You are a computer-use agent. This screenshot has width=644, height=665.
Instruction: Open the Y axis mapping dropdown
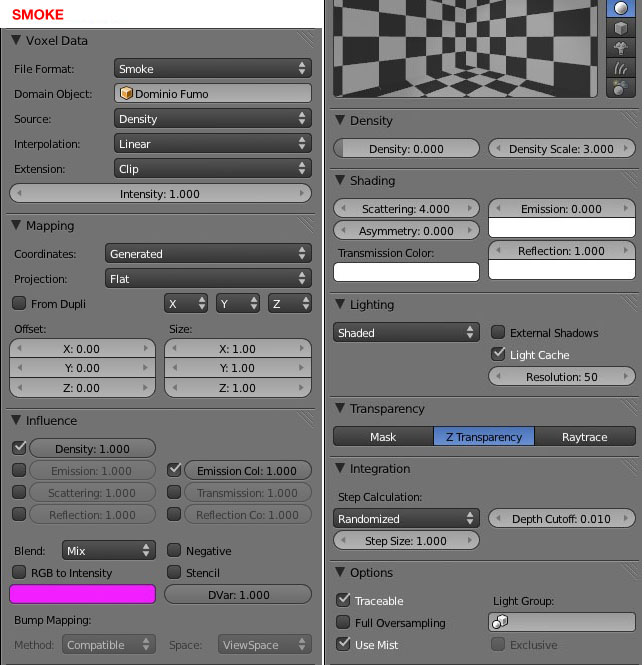pos(238,304)
